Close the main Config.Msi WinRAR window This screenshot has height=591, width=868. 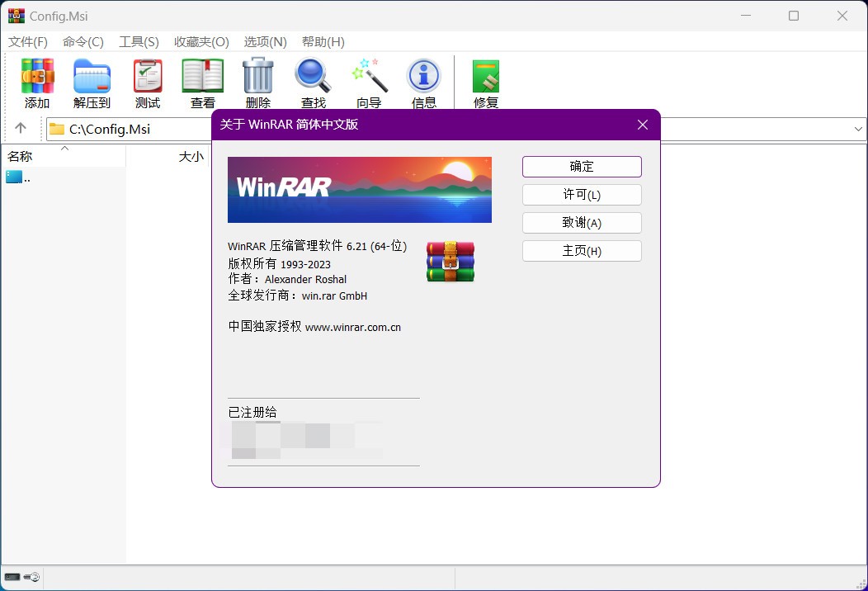842,16
